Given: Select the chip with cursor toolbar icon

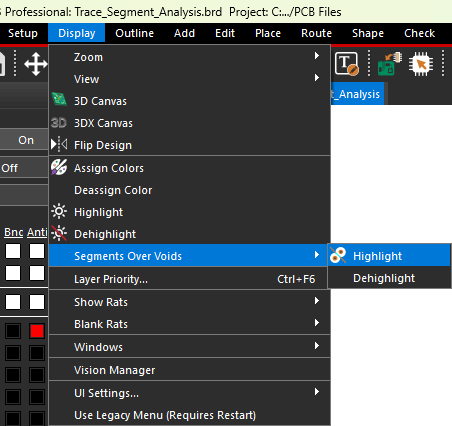Looking at the screenshot, I should [x=421, y=64].
